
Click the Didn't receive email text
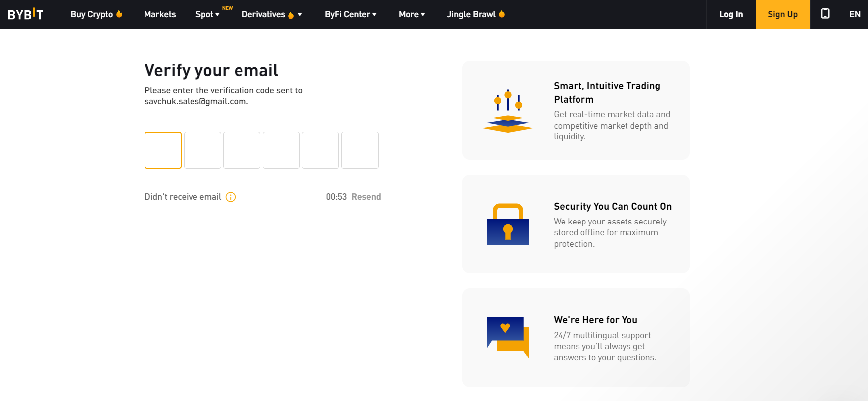click(183, 197)
